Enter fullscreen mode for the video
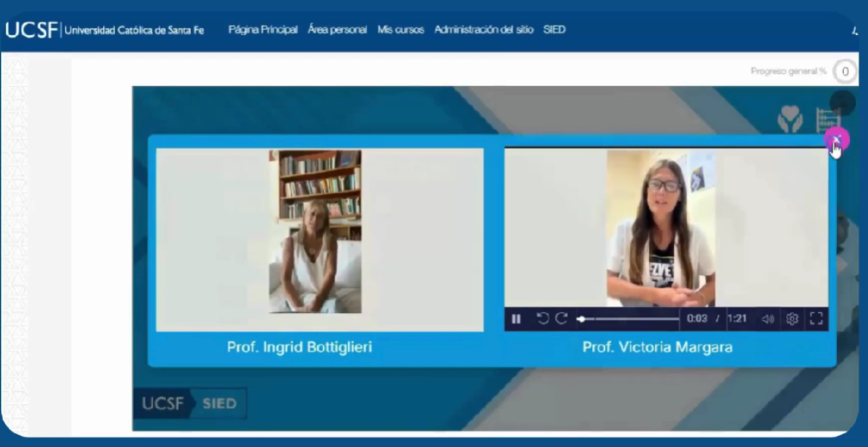 (x=816, y=319)
